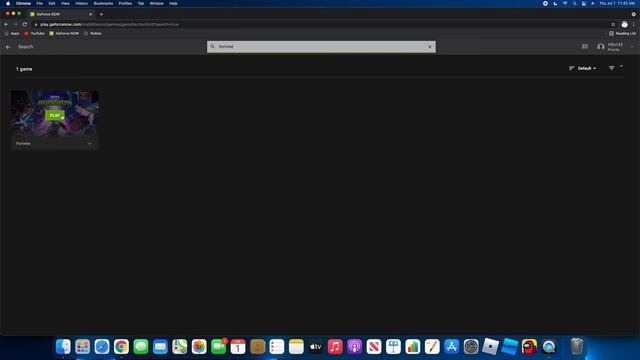Open the History menu

point(82,3)
